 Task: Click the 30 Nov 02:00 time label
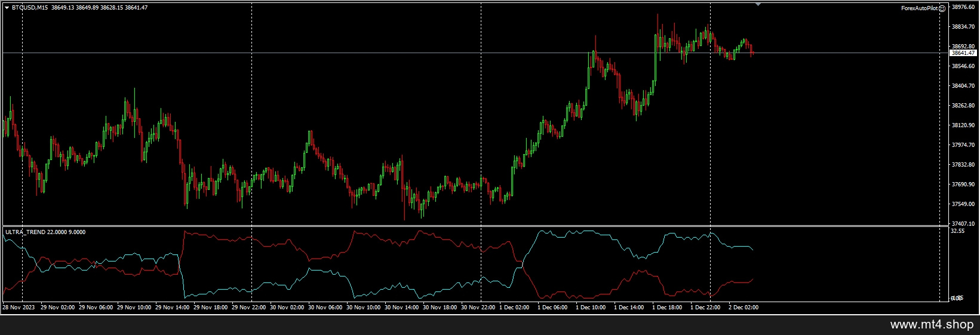(x=287, y=308)
